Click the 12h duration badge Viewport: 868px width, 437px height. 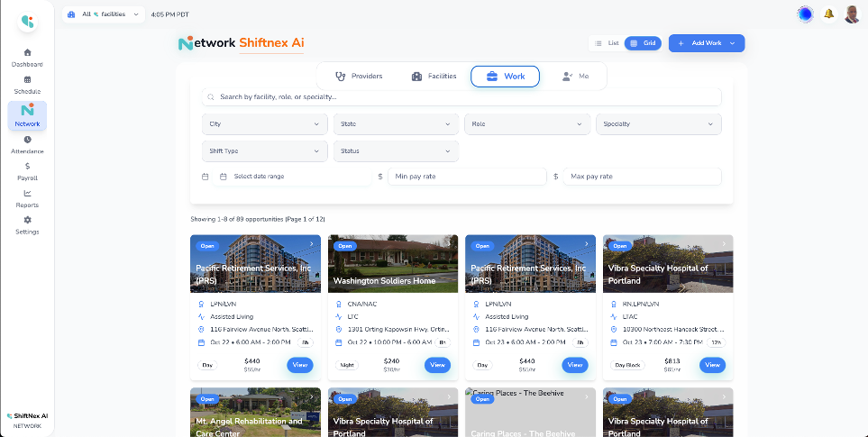pyautogui.click(x=716, y=342)
